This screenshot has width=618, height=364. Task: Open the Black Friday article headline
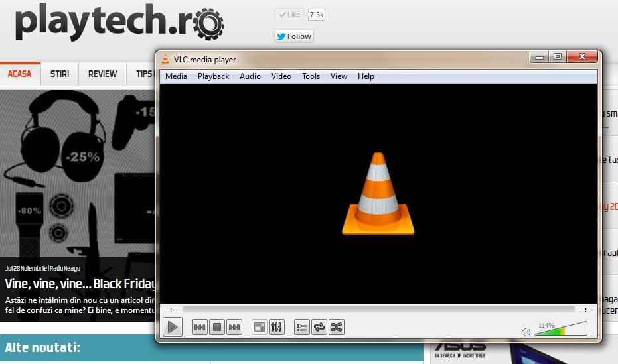[x=80, y=284]
